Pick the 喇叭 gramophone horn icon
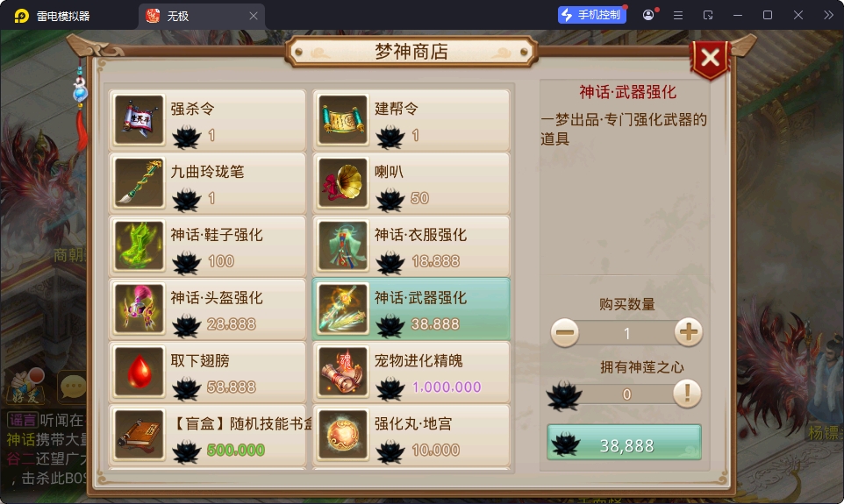Image resolution: width=844 pixels, height=504 pixels. 343,183
